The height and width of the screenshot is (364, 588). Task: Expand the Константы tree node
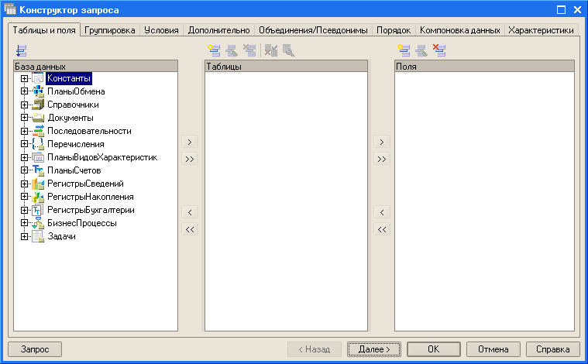(25, 78)
